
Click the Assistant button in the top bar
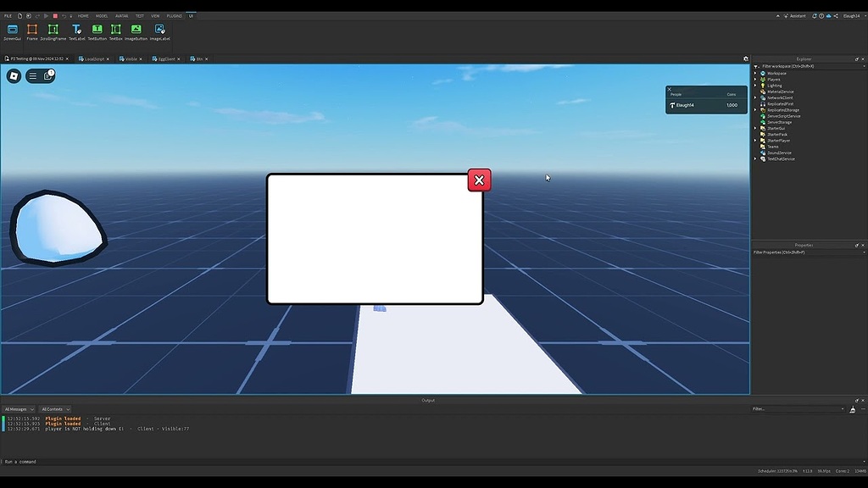pos(793,15)
